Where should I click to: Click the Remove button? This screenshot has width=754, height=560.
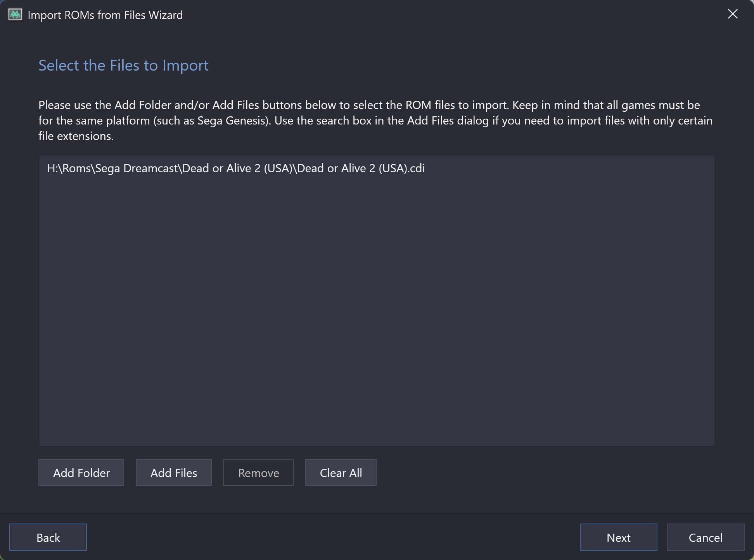[258, 472]
